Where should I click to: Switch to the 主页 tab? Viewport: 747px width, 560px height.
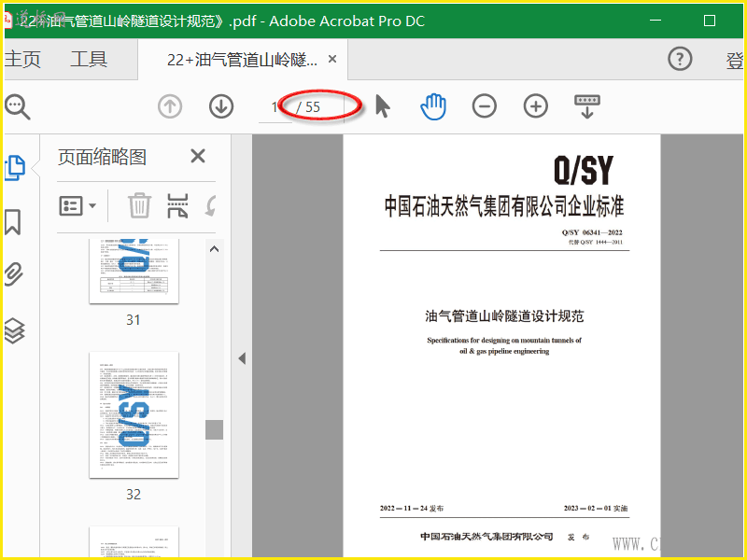[x=22, y=60]
